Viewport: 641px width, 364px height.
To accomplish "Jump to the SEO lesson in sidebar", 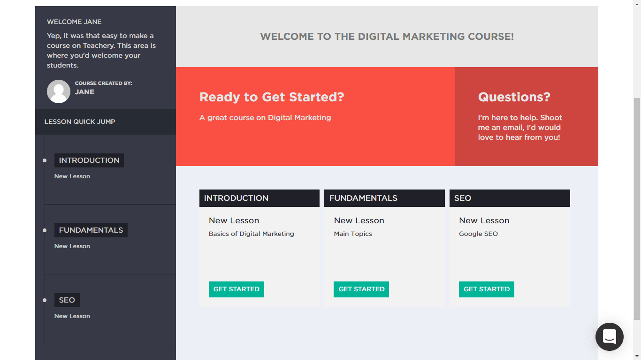I will point(67,300).
